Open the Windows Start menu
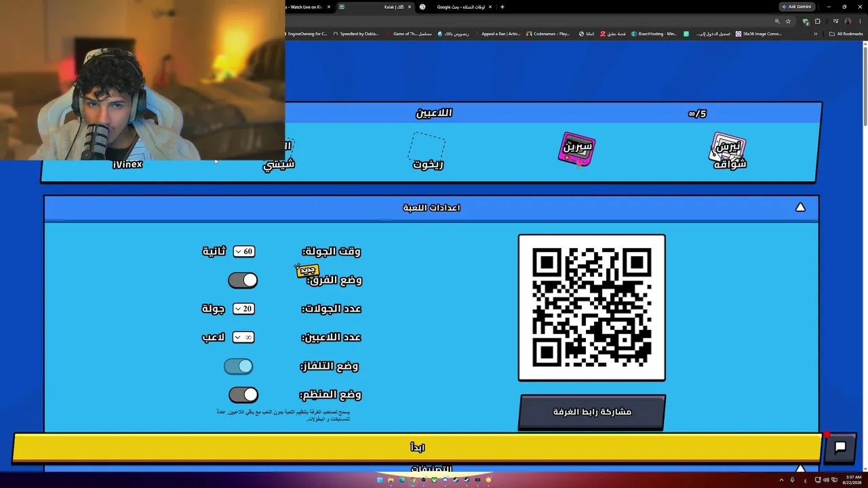The width and height of the screenshot is (868, 488). pos(380,480)
